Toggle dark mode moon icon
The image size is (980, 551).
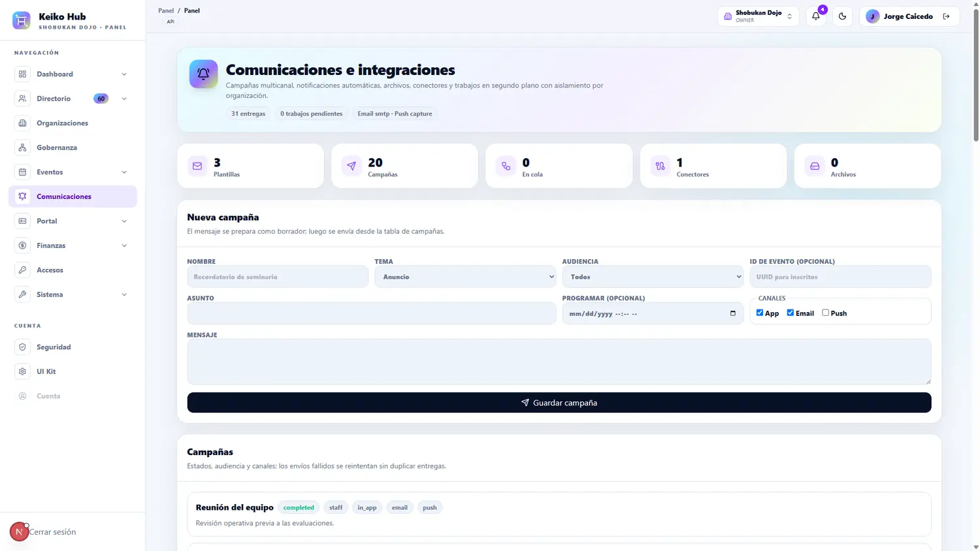tap(843, 16)
